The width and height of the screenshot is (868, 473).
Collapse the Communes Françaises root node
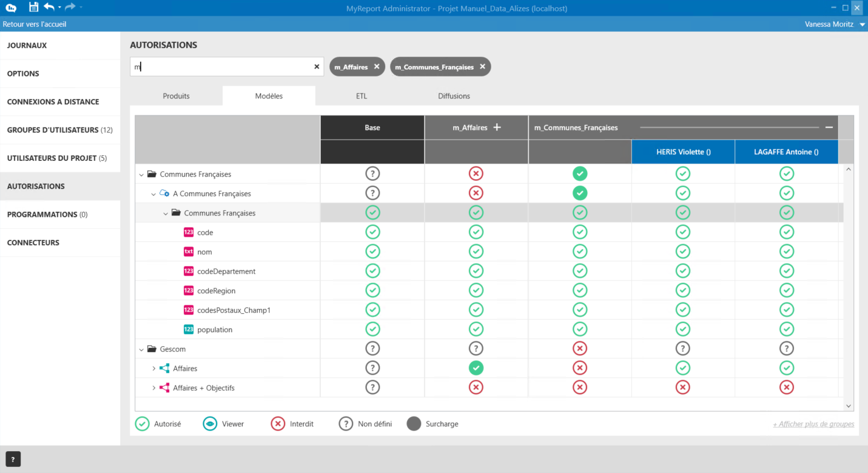141,175
